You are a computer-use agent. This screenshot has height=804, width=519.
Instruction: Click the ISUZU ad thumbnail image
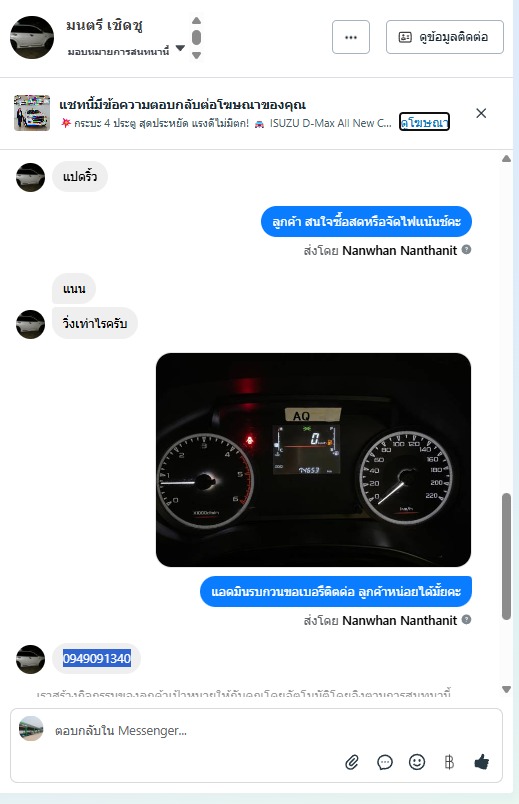(32, 113)
